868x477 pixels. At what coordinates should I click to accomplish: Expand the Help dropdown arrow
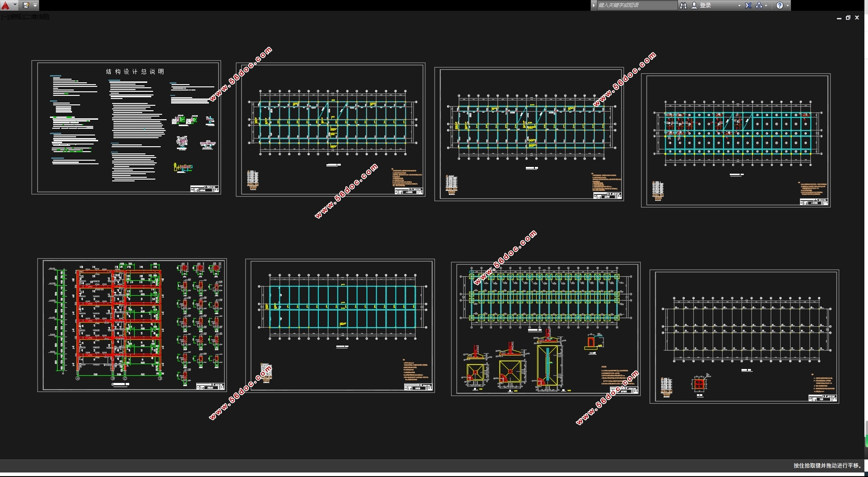pyautogui.click(x=787, y=6)
